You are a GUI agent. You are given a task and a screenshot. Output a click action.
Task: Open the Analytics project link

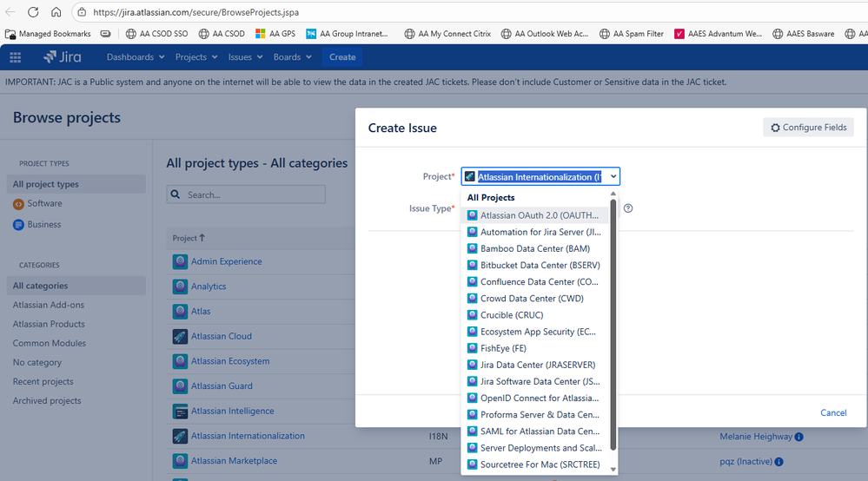click(x=209, y=287)
